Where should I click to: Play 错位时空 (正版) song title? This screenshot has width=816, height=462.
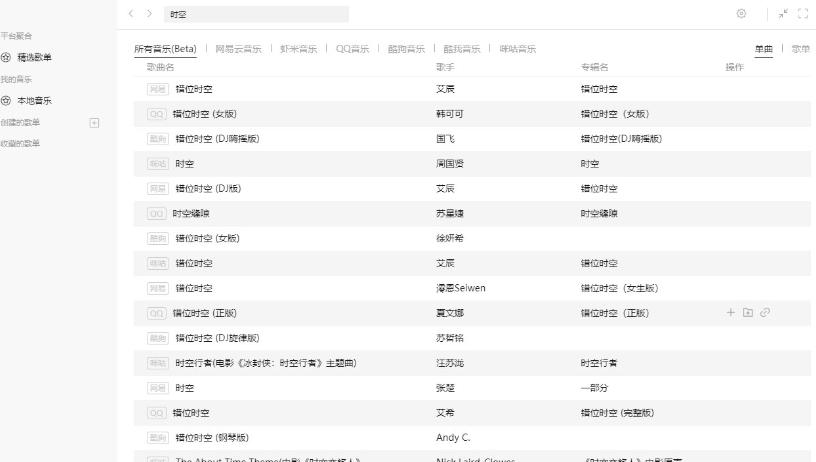(205, 313)
